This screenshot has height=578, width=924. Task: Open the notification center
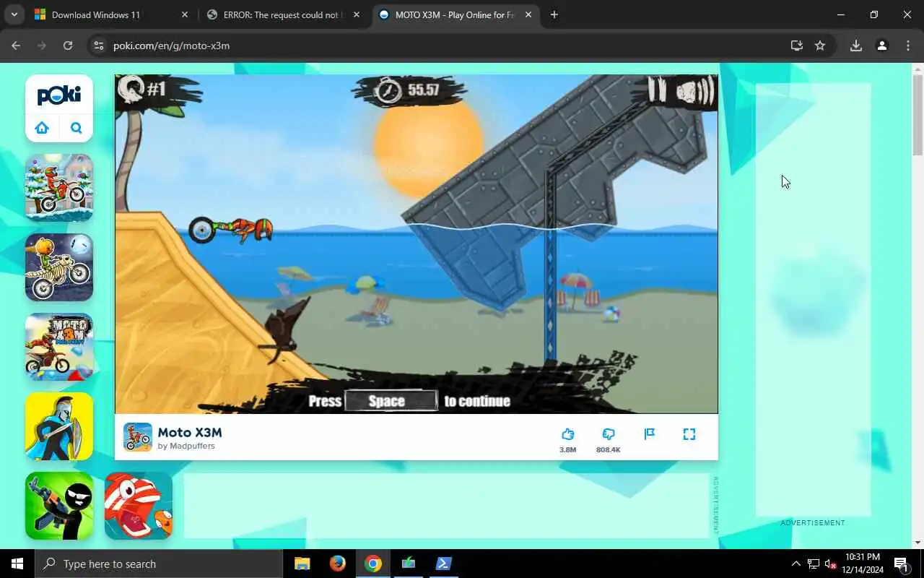point(901,564)
